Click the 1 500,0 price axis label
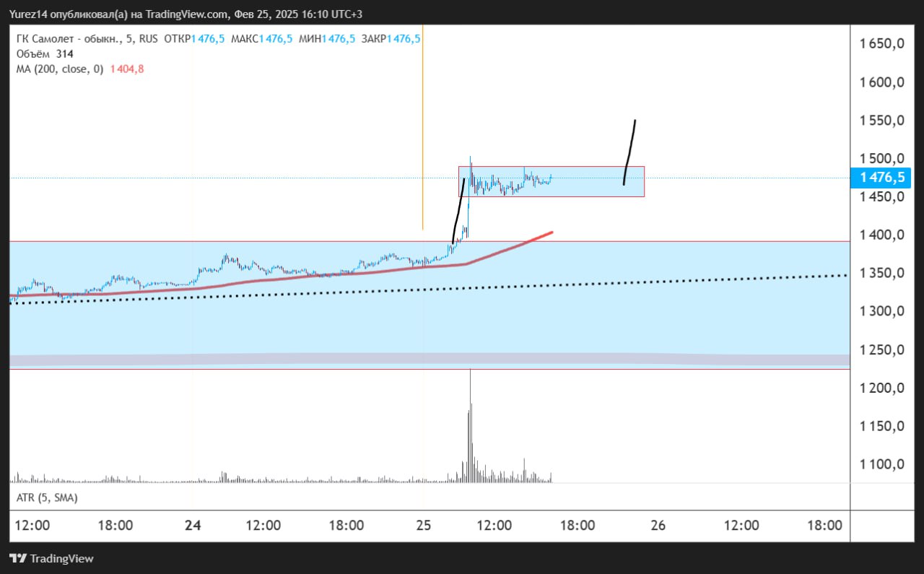The image size is (924, 574). click(x=882, y=159)
